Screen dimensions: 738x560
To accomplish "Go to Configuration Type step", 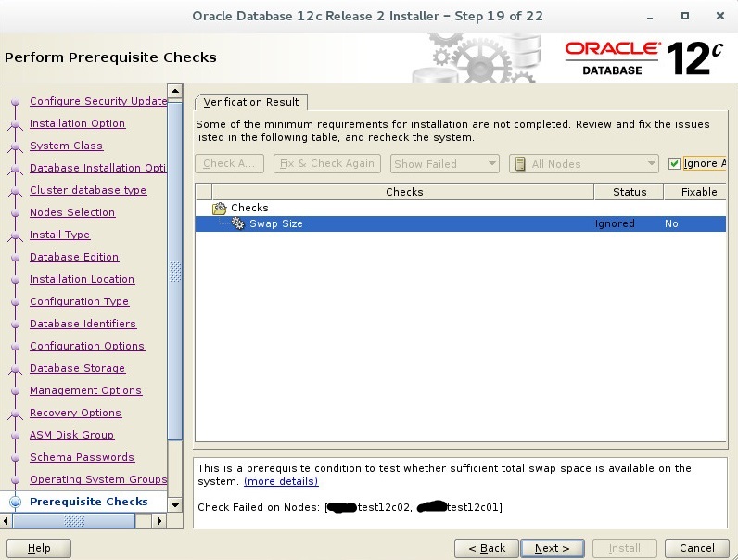I will pos(79,301).
